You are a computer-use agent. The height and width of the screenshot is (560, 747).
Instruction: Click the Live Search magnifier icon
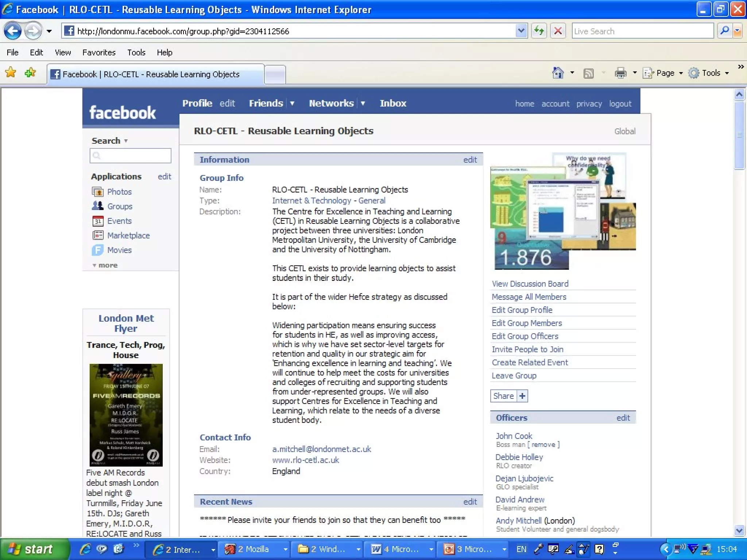click(x=724, y=31)
